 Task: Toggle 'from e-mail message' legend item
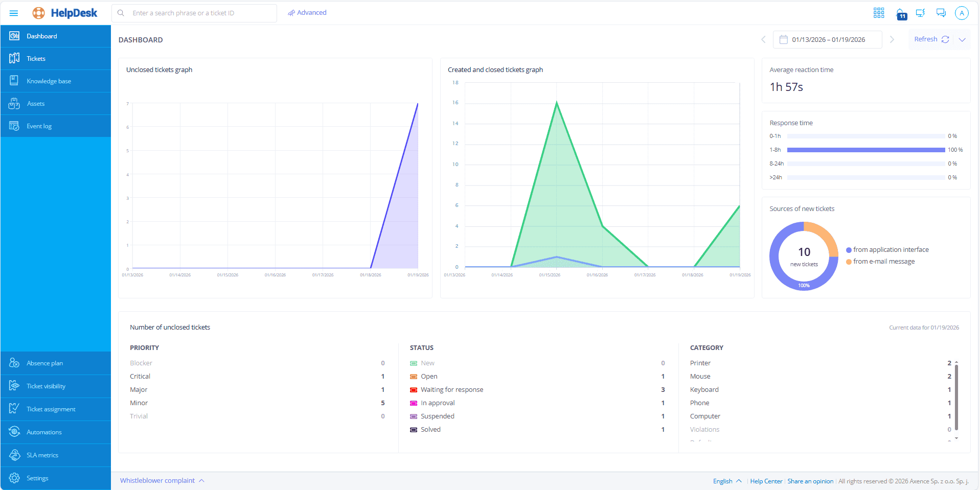(x=883, y=262)
